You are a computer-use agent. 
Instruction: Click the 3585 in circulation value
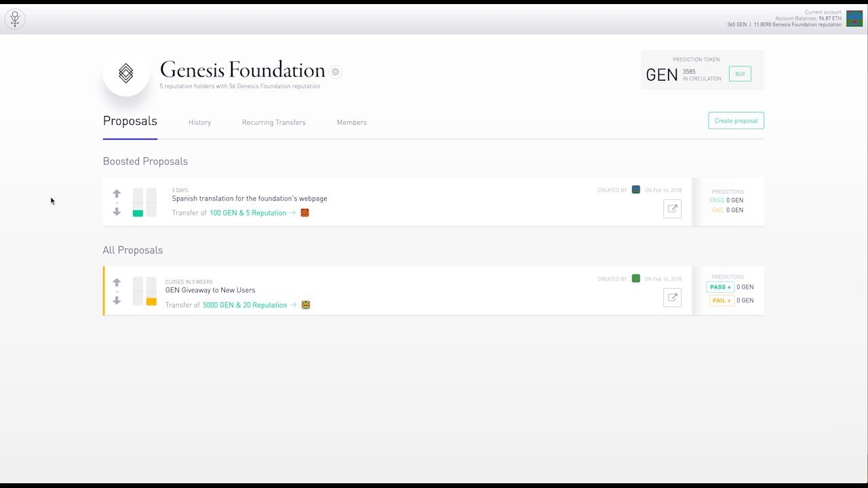point(689,72)
